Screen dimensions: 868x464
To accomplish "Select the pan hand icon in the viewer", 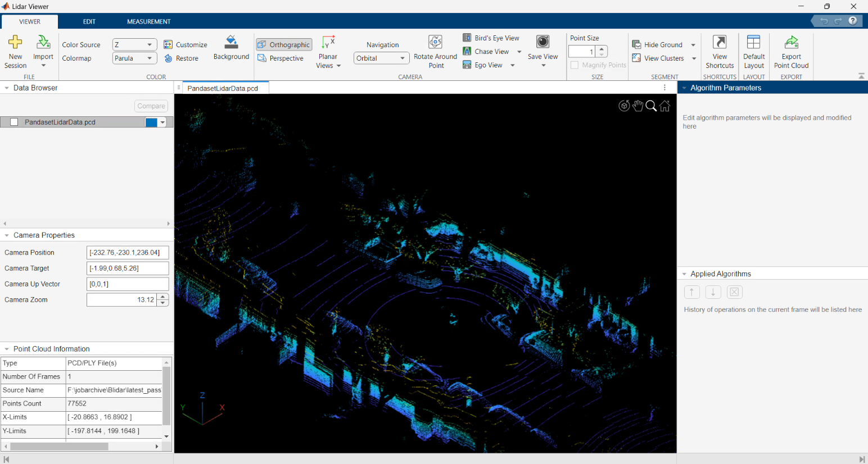I will pyautogui.click(x=638, y=106).
